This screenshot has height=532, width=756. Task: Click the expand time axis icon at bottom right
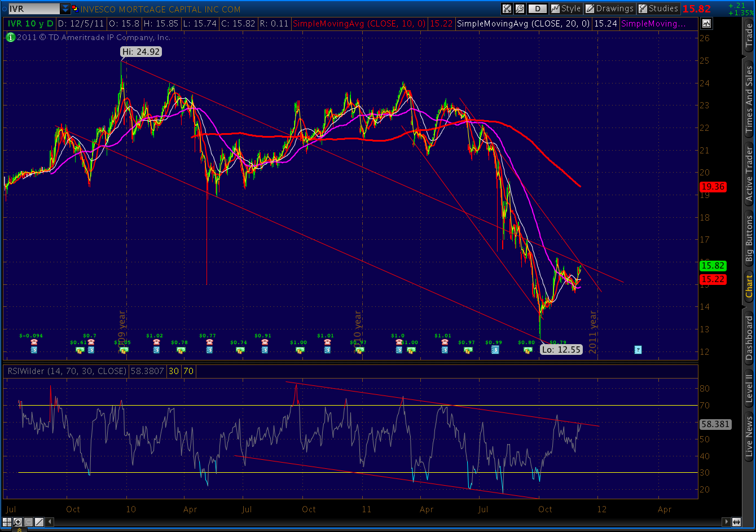(x=736, y=522)
